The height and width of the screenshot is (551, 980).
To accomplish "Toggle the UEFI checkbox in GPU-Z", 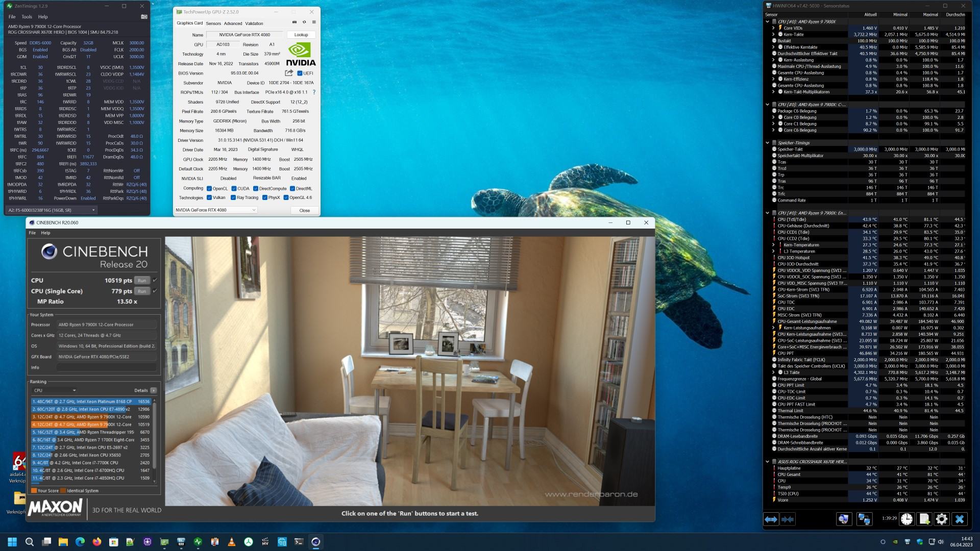I will click(300, 73).
